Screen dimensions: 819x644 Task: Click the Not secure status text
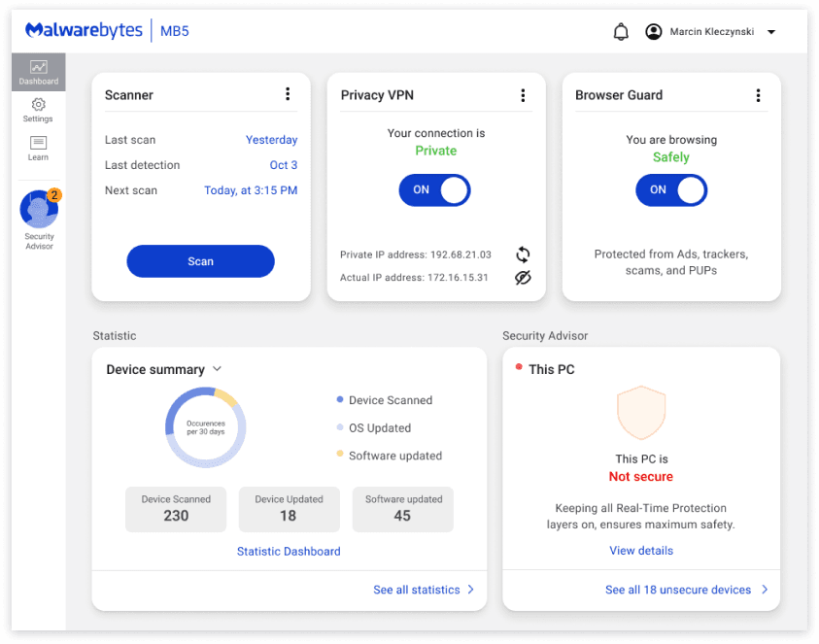[641, 476]
